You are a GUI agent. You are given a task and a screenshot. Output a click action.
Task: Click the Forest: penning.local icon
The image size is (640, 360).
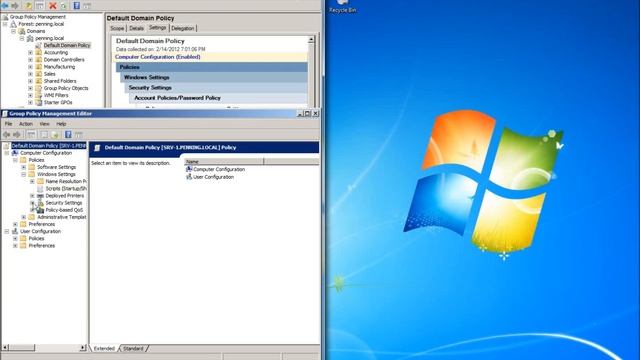(x=13, y=24)
